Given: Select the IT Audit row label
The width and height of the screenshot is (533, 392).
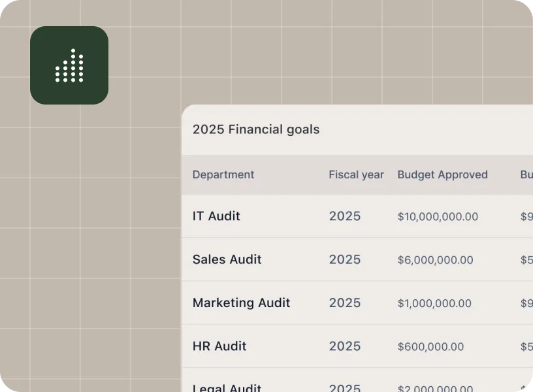Looking at the screenshot, I should click(x=216, y=216).
